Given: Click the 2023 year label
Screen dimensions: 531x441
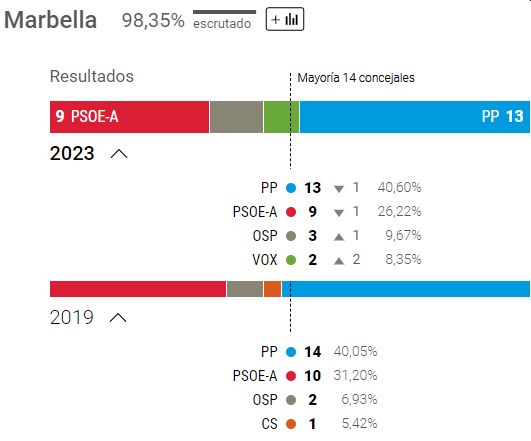Looking at the screenshot, I should click(x=72, y=153).
